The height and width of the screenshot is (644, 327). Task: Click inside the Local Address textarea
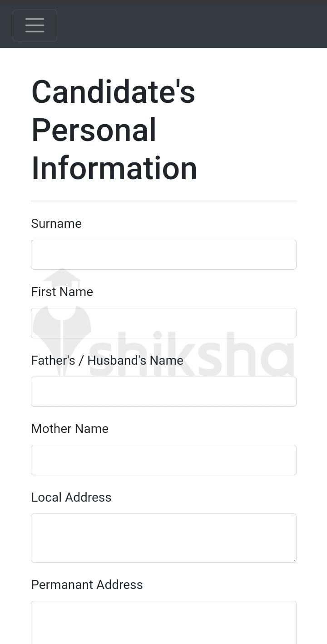click(163, 537)
